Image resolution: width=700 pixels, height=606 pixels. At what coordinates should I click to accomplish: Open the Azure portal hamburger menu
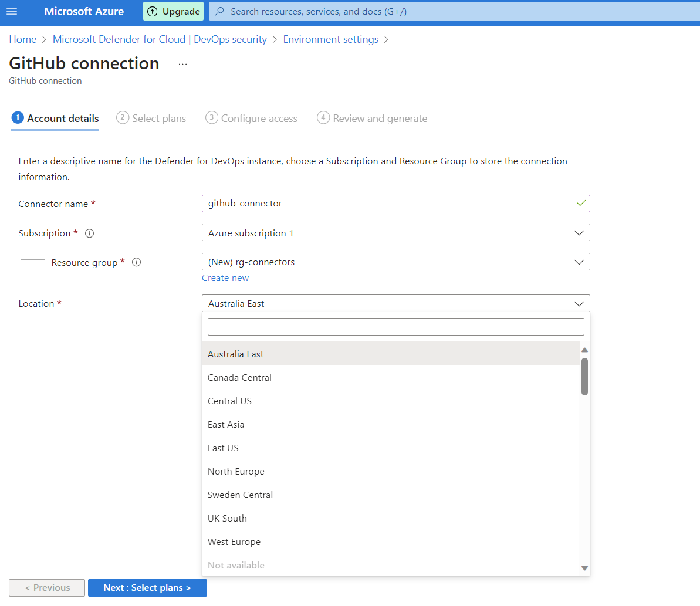point(12,12)
